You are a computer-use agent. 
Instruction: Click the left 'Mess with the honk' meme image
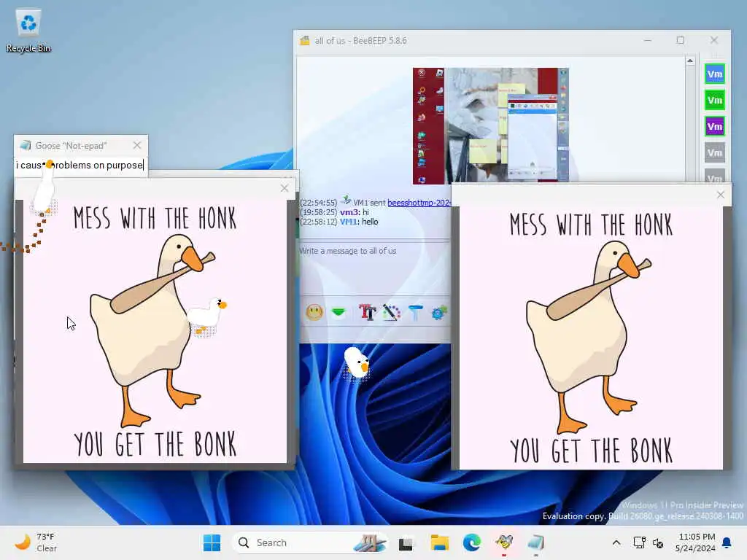coord(155,331)
